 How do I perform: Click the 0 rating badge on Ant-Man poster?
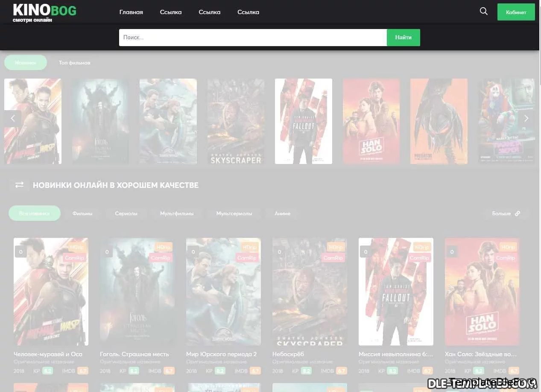20,252
